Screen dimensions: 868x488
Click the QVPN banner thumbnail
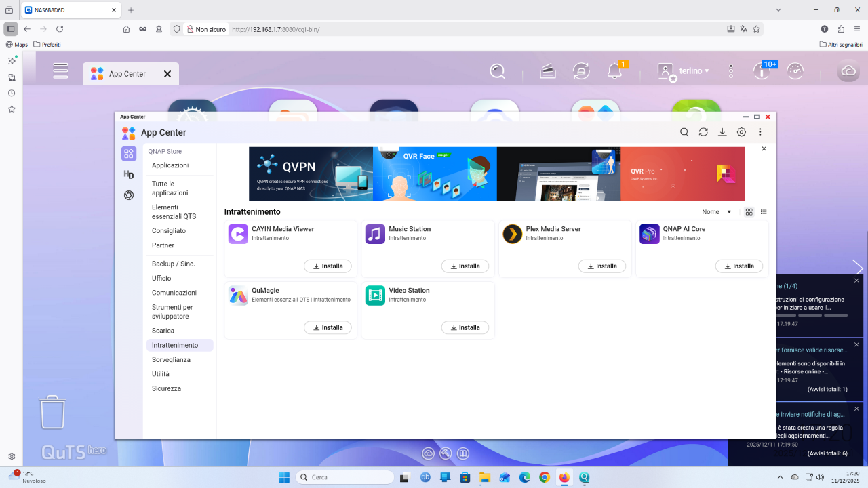[311, 174]
